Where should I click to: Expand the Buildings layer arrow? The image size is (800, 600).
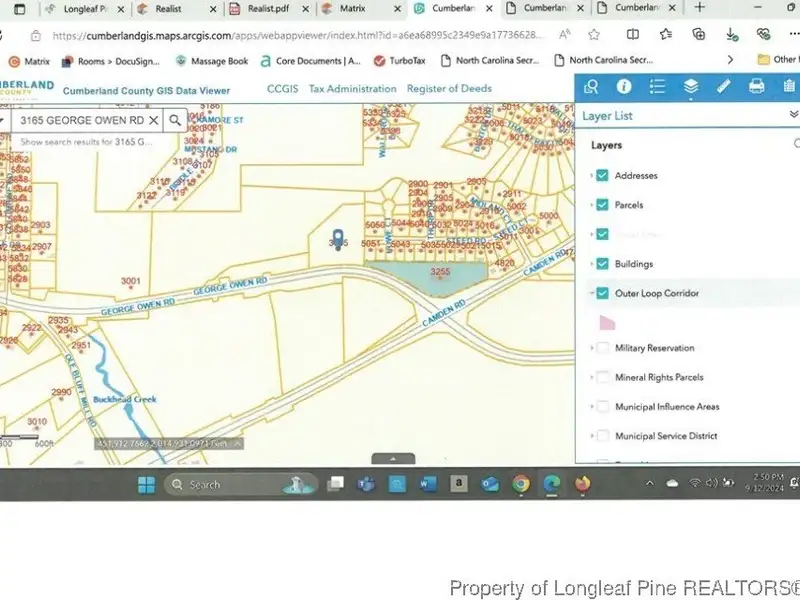click(x=591, y=264)
